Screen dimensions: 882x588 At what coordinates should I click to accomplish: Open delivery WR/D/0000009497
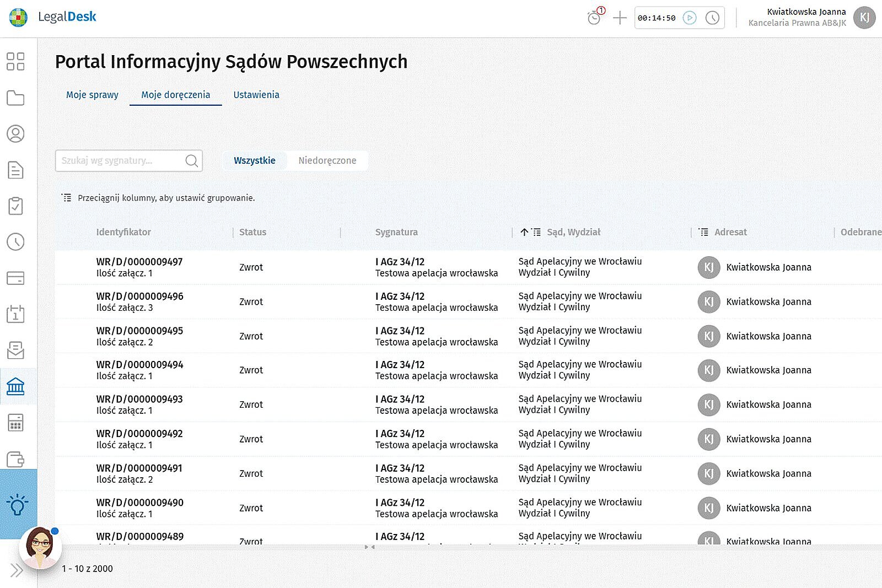pyautogui.click(x=139, y=262)
